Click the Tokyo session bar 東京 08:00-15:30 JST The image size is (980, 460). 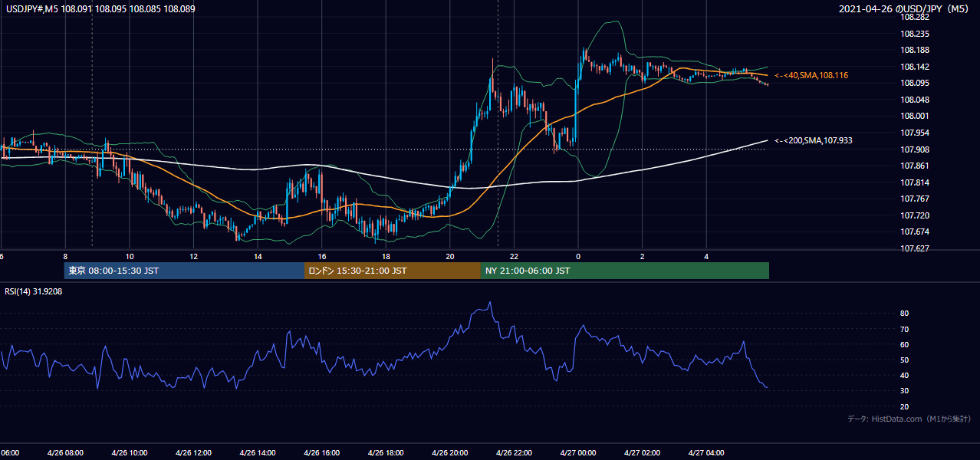[x=184, y=271]
